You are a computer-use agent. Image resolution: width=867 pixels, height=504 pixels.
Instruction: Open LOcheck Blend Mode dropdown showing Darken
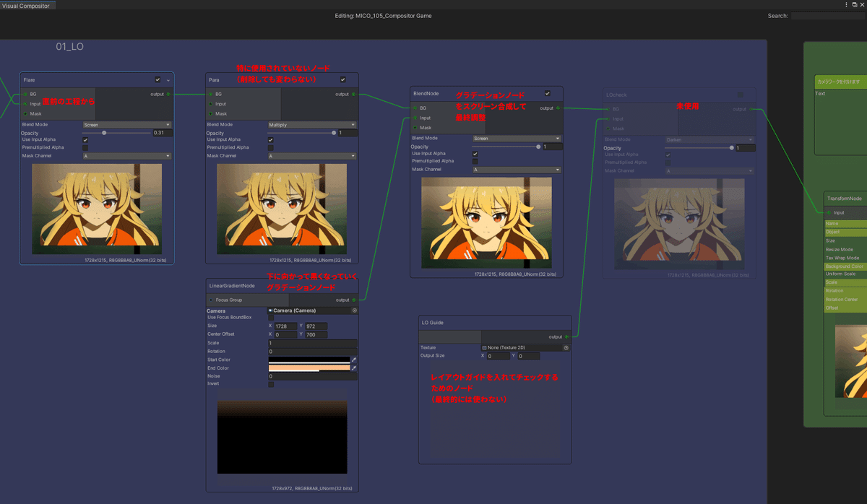coord(709,139)
